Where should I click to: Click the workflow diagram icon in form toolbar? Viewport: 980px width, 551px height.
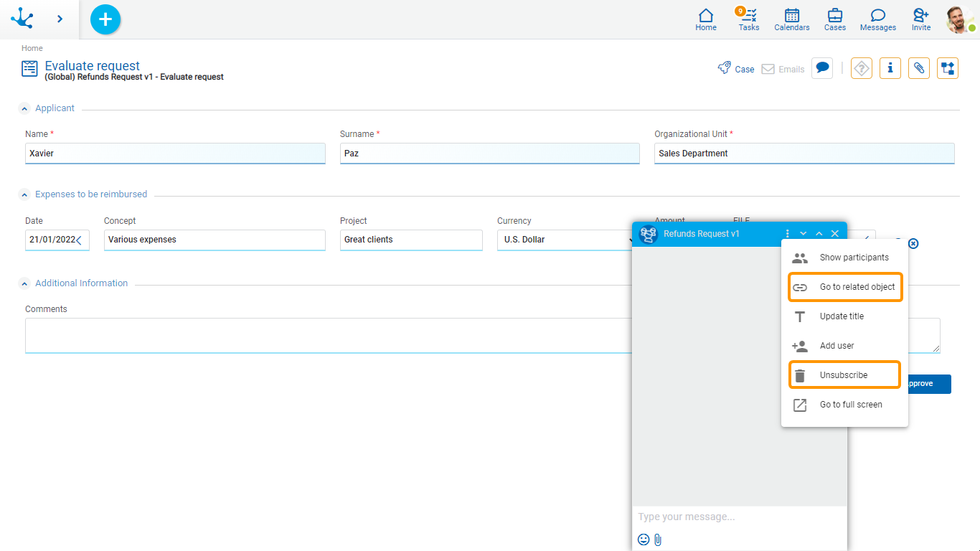[x=947, y=68]
